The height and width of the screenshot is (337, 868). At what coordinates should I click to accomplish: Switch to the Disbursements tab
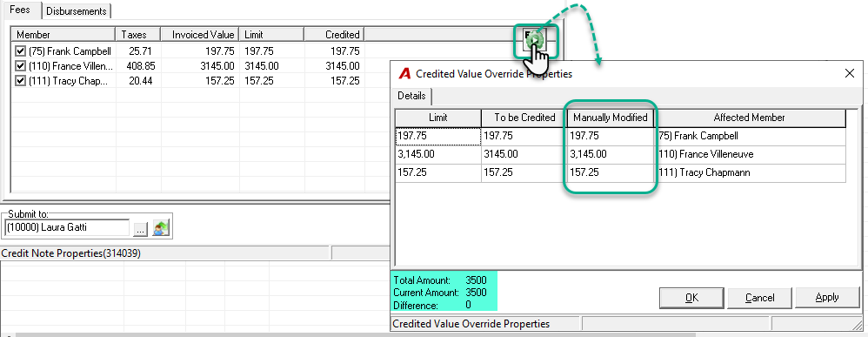(76, 11)
